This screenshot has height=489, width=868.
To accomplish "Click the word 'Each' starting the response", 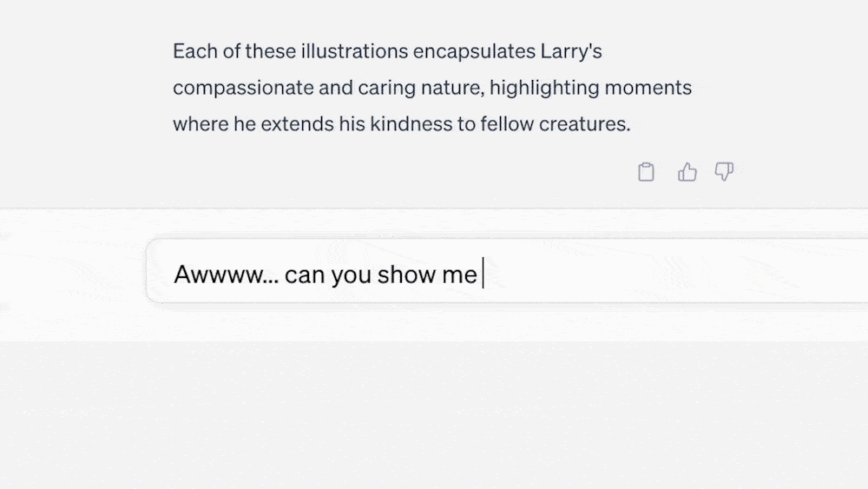I will [x=194, y=51].
